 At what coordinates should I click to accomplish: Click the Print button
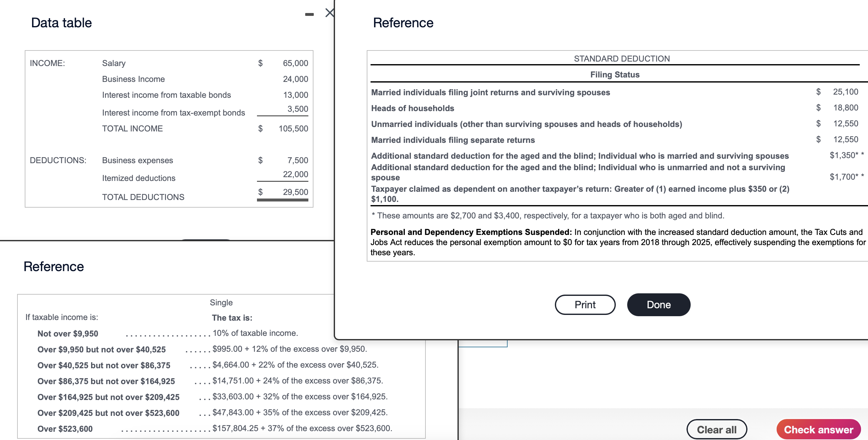[585, 304]
